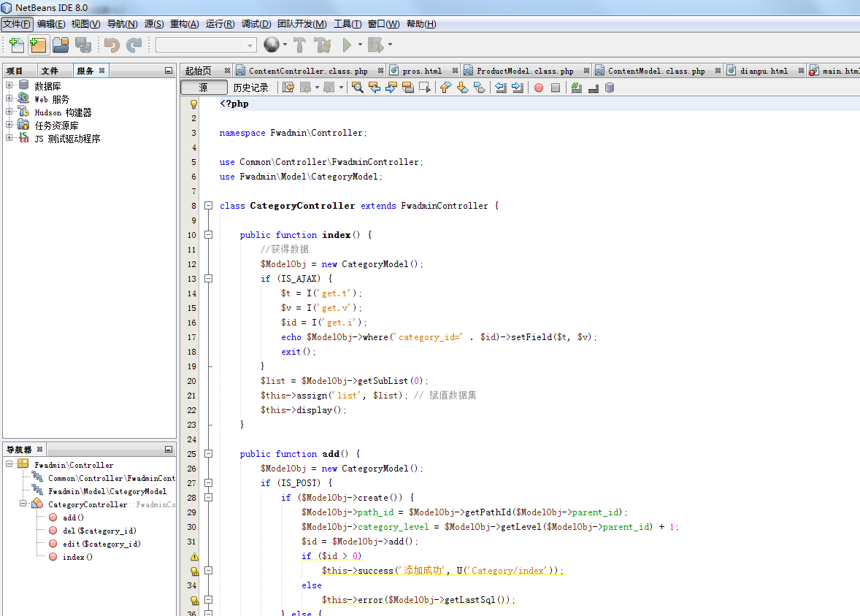Start macro recording with the red circle
This screenshot has width=860, height=616.
click(539, 87)
